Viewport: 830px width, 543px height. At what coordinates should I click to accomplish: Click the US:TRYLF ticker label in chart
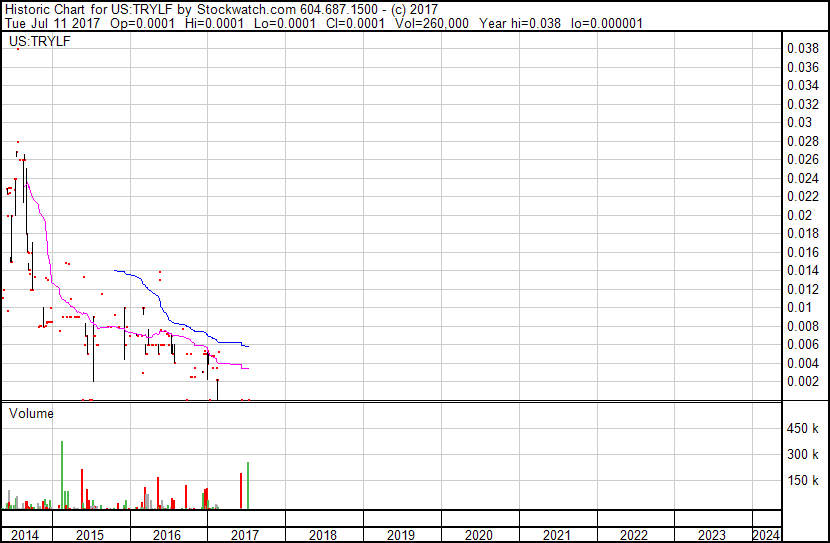pyautogui.click(x=40, y=41)
